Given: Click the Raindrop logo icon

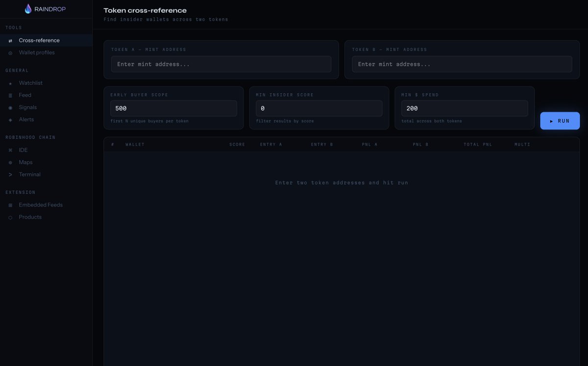Looking at the screenshot, I should [x=28, y=9].
